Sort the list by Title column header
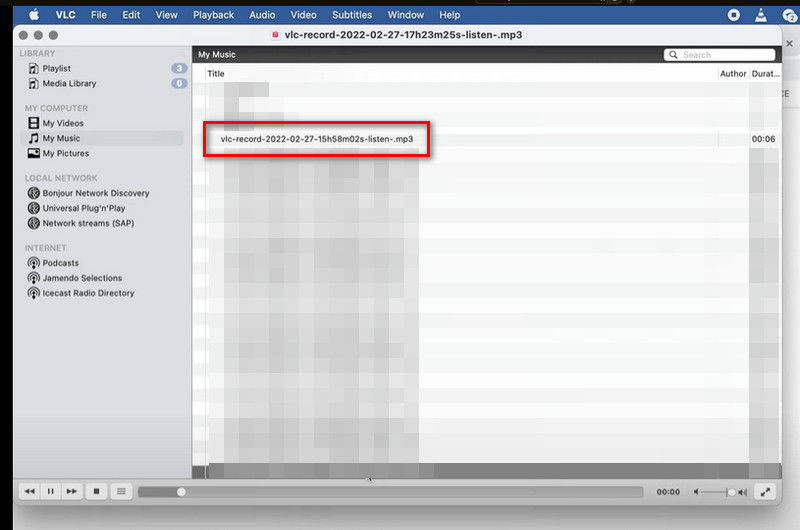Screen dimensions: 800x530 (216, 73)
